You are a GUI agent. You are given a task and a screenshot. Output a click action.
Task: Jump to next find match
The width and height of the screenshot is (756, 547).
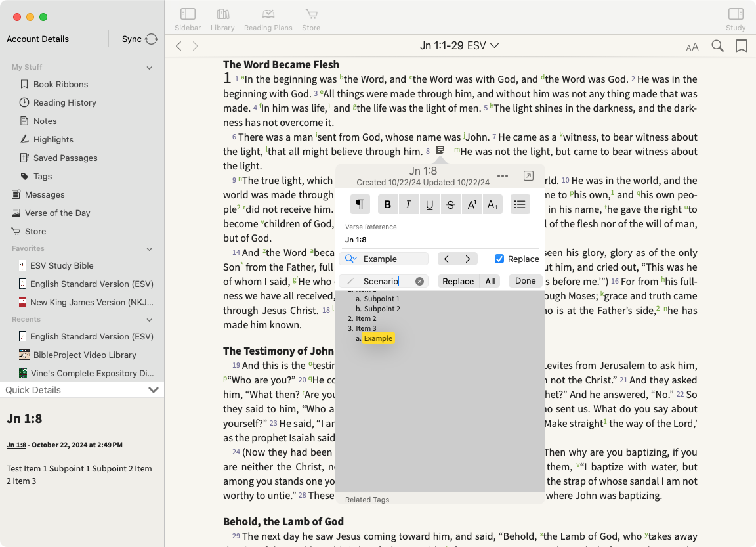click(468, 259)
